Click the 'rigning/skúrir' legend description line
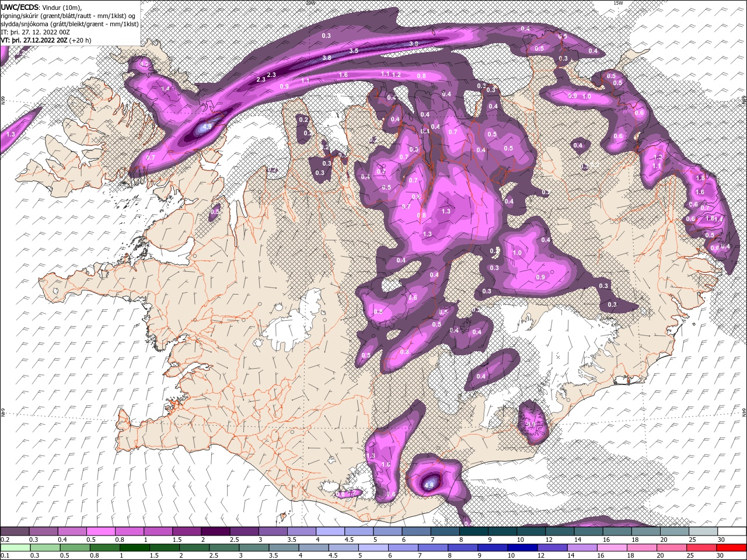Screen dimensions: 747x560 [68, 16]
